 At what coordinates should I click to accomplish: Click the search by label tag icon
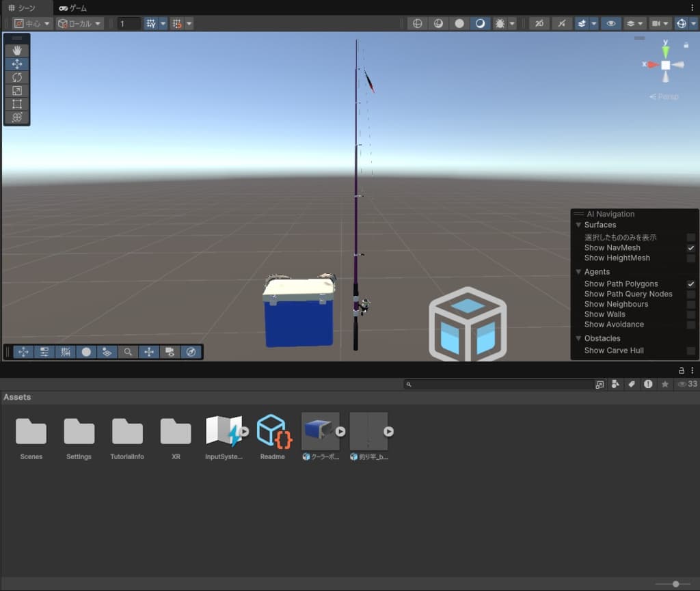[x=632, y=385]
